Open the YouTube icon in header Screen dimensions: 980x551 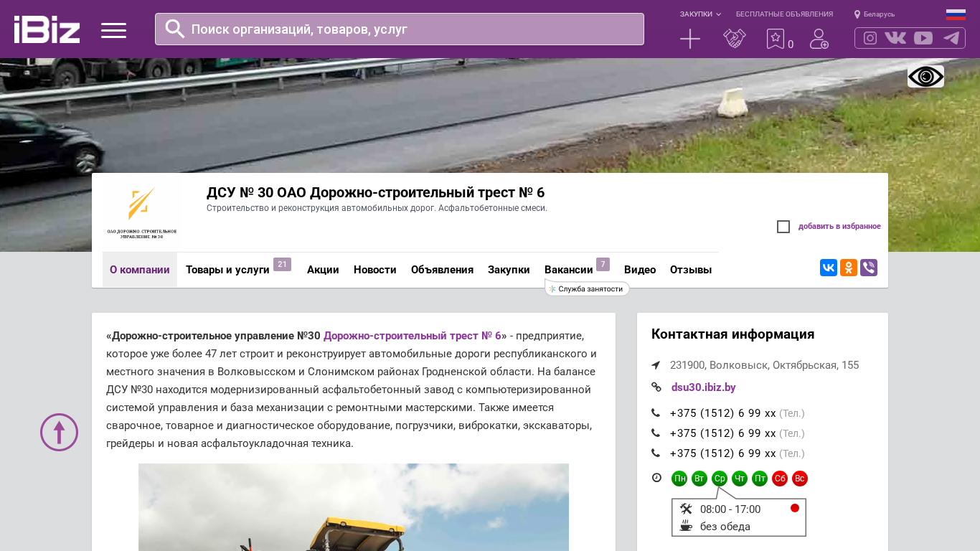[x=923, y=38]
